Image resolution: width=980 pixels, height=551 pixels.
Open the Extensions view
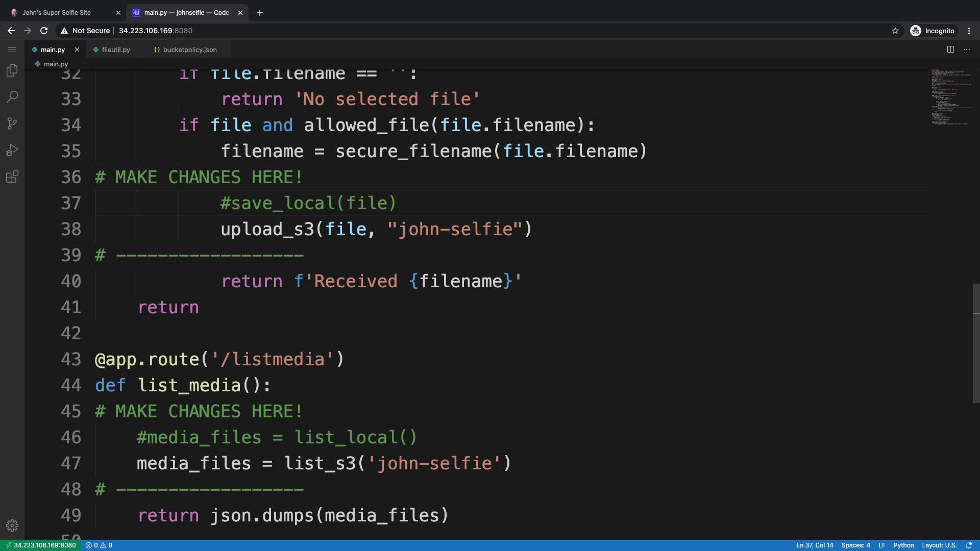click(12, 177)
